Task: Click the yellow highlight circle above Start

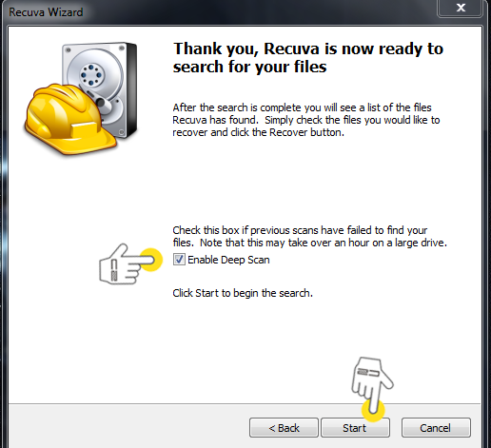Action: [x=373, y=410]
